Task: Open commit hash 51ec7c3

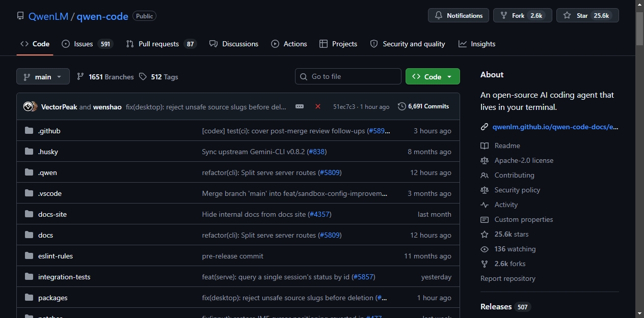Action: pos(344,107)
